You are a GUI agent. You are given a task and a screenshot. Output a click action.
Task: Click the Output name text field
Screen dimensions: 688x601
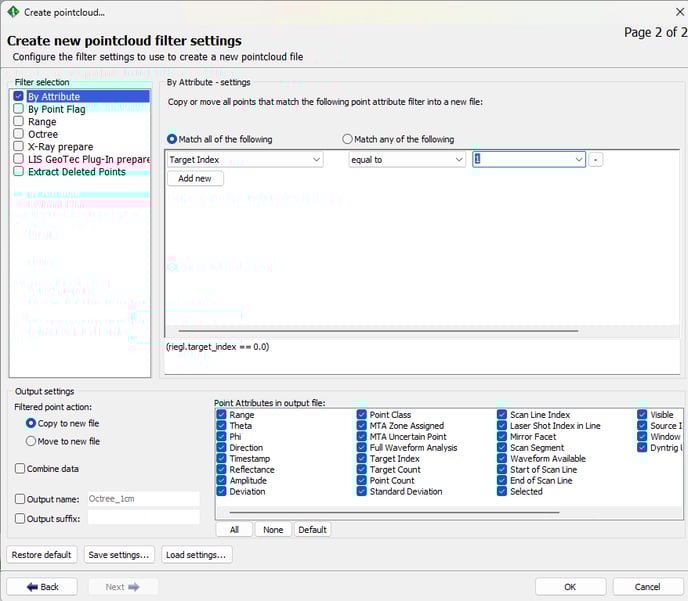(x=143, y=498)
